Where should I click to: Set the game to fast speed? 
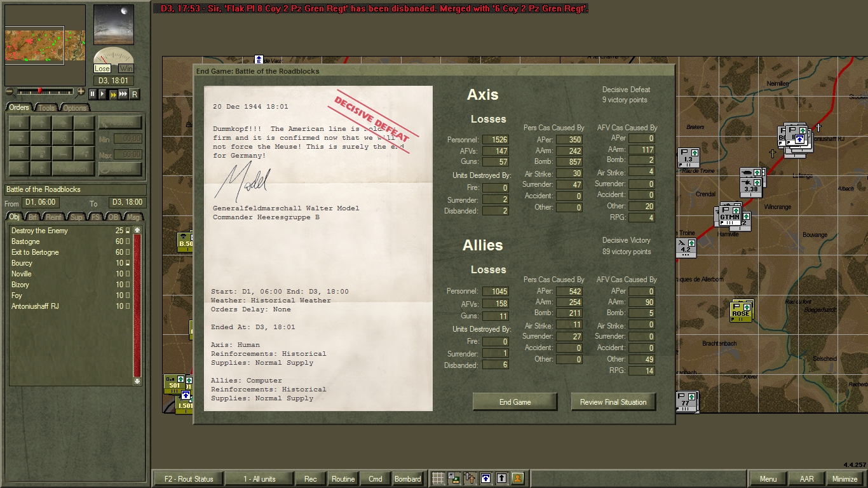click(x=113, y=94)
